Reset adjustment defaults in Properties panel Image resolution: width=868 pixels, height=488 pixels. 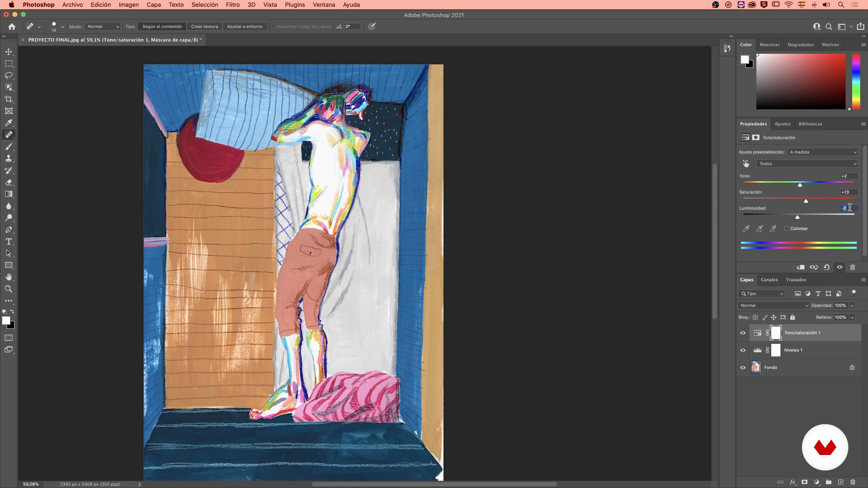(827, 267)
